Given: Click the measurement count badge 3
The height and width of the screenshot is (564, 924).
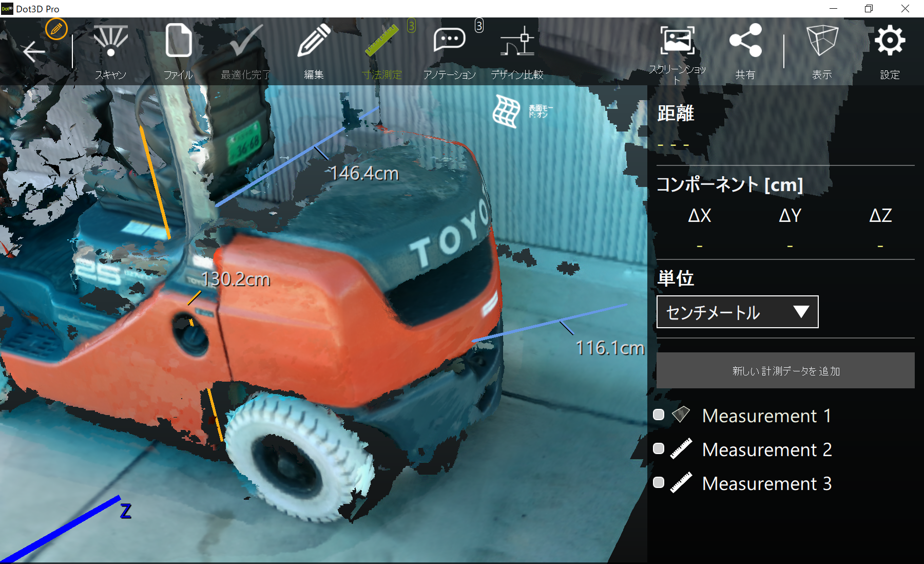Looking at the screenshot, I should [411, 25].
